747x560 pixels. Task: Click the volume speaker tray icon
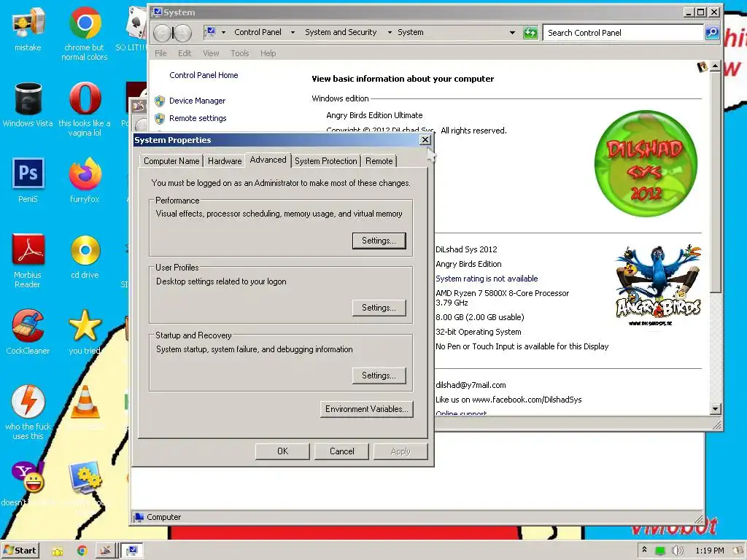pyautogui.click(x=677, y=551)
